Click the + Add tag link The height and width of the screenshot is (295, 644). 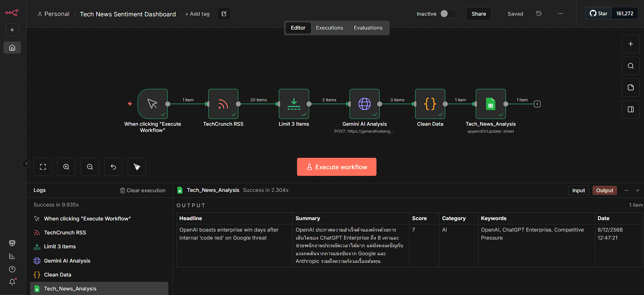tap(197, 14)
